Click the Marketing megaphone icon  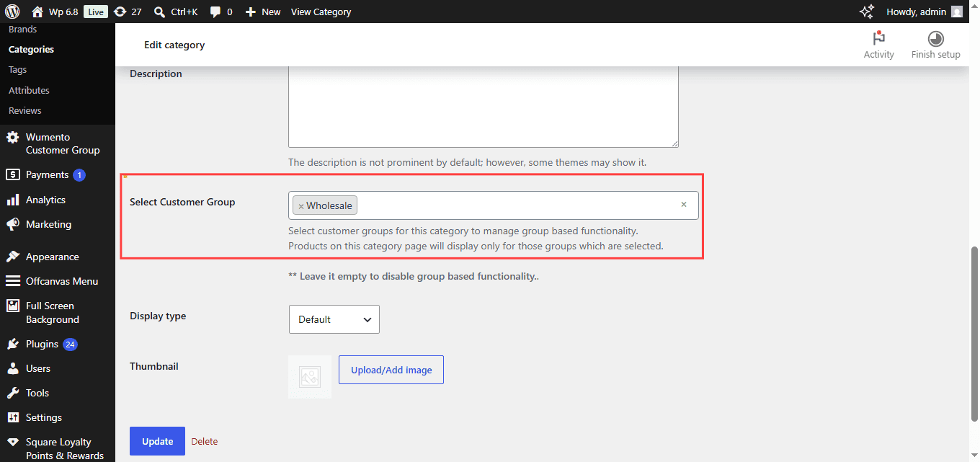(x=12, y=224)
